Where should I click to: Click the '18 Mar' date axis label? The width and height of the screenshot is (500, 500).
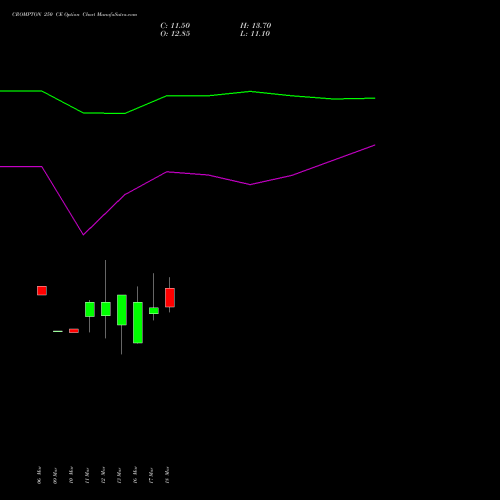tap(167, 475)
